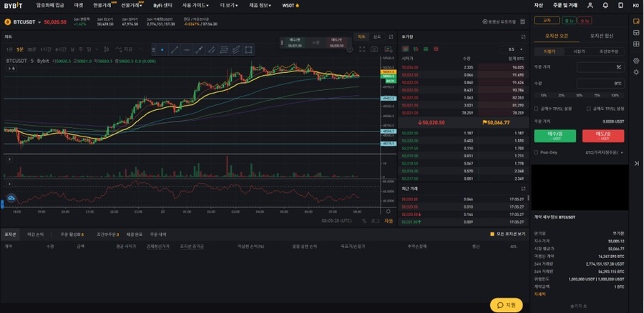Toggle the log scale (로그) on chart

376,221
